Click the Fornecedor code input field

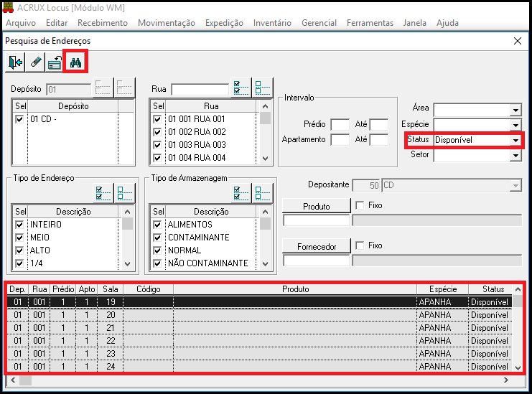[x=316, y=261]
